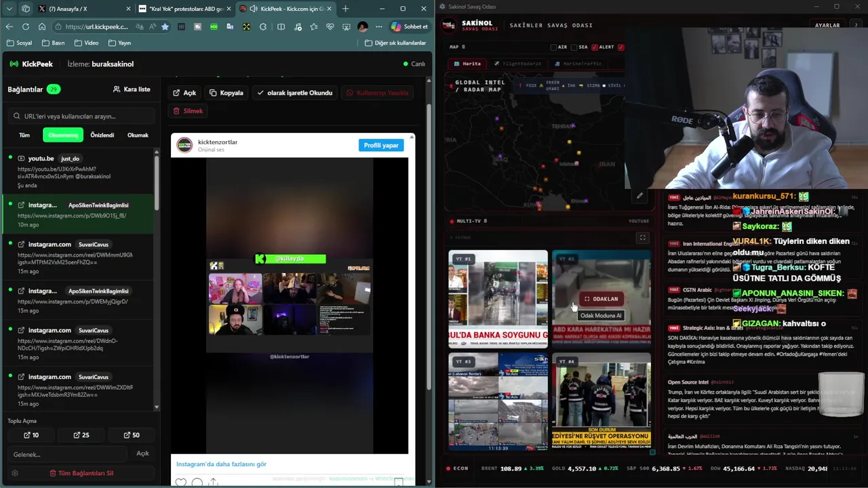Image resolution: width=868 pixels, height=488 pixels.
Task: Open AYARLAR in Sakinol Savaş Odası
Action: 827,25
